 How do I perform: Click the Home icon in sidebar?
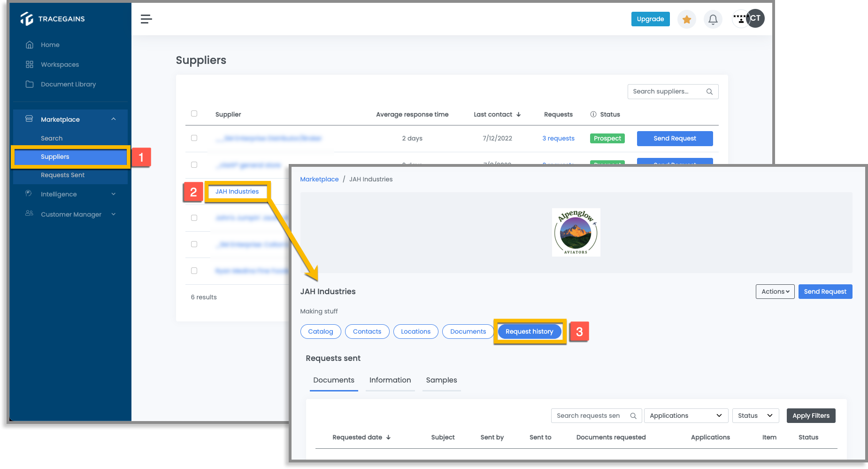click(30, 45)
